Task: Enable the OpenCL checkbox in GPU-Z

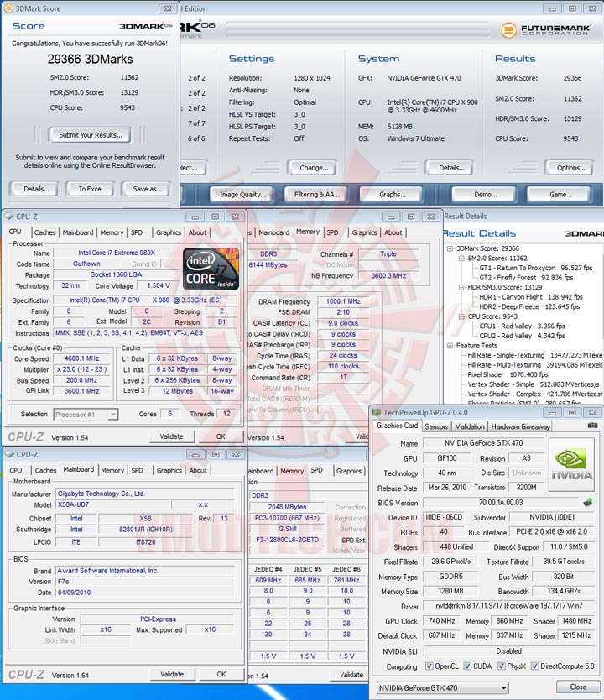Action: pyautogui.click(x=430, y=666)
